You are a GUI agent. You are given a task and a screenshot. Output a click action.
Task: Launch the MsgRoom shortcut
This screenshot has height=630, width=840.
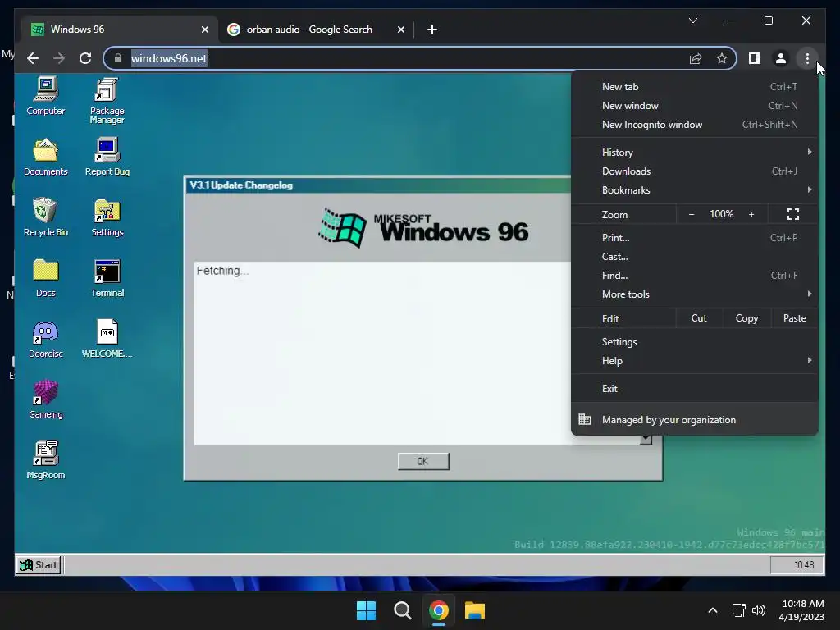click(46, 459)
